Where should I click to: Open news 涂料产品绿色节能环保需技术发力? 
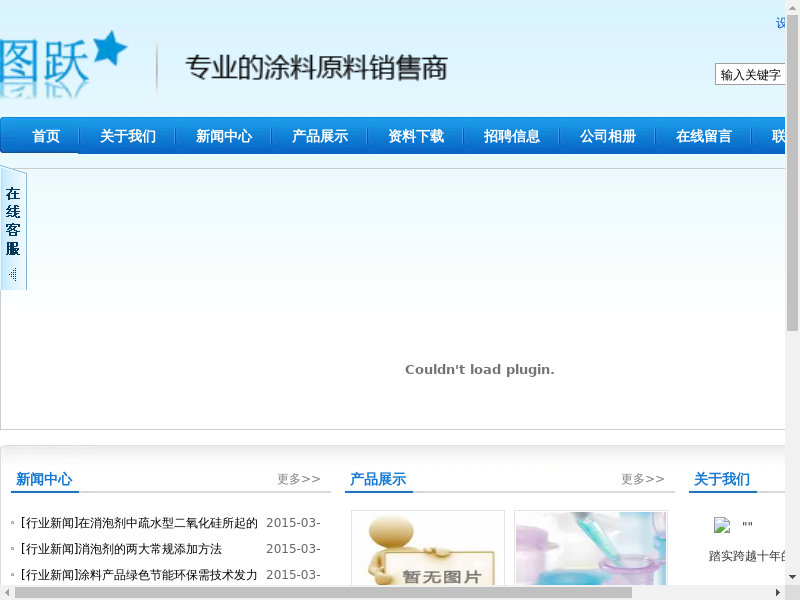139,575
